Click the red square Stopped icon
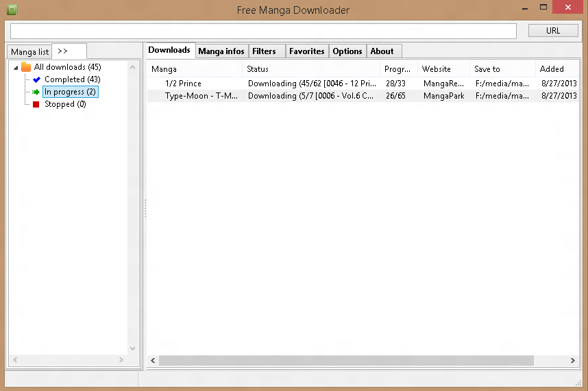 coord(36,104)
